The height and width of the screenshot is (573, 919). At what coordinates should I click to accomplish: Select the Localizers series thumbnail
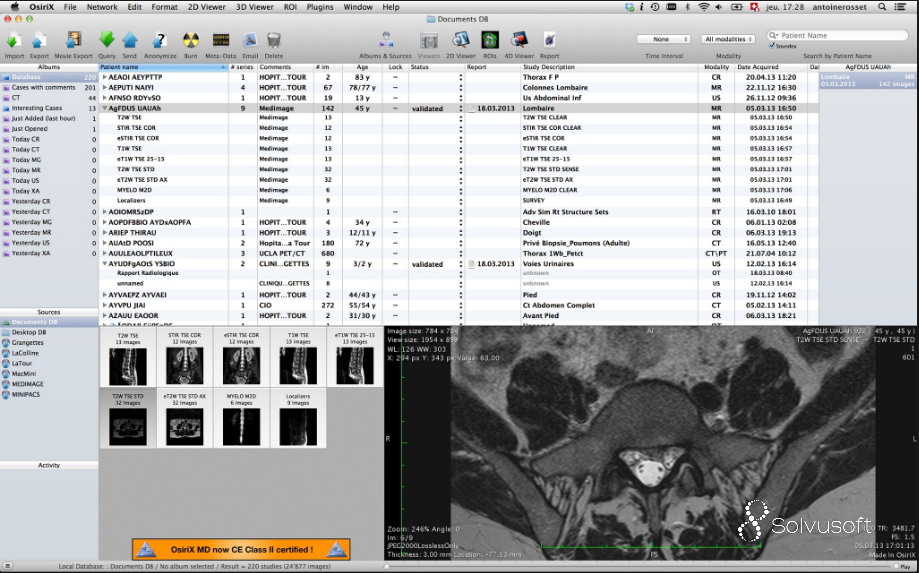[x=298, y=418]
